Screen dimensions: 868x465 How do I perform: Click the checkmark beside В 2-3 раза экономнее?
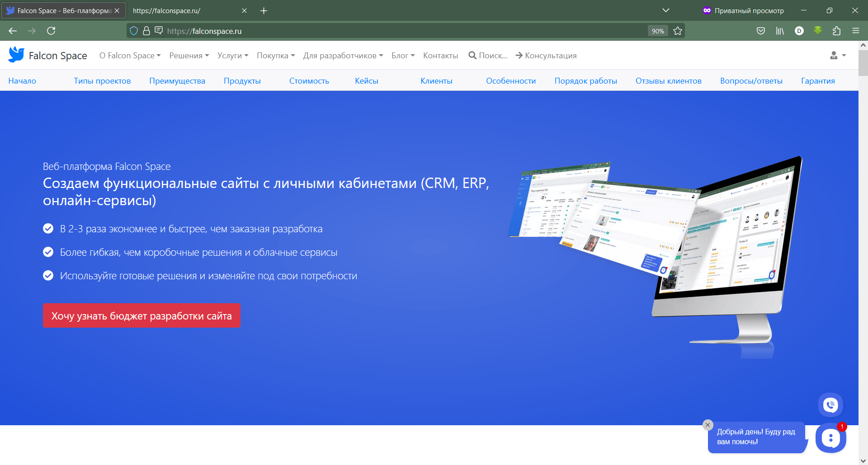tap(48, 229)
